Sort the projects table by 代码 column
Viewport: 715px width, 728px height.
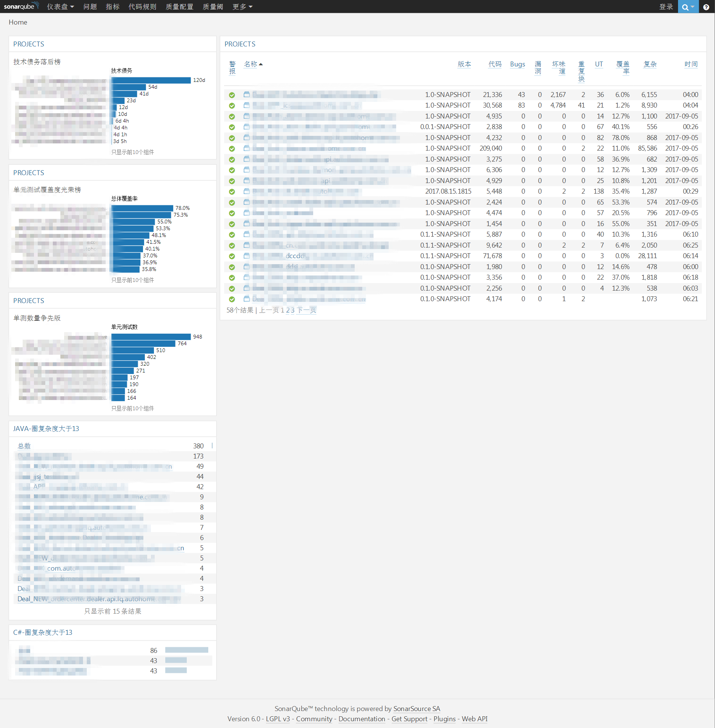[495, 64]
